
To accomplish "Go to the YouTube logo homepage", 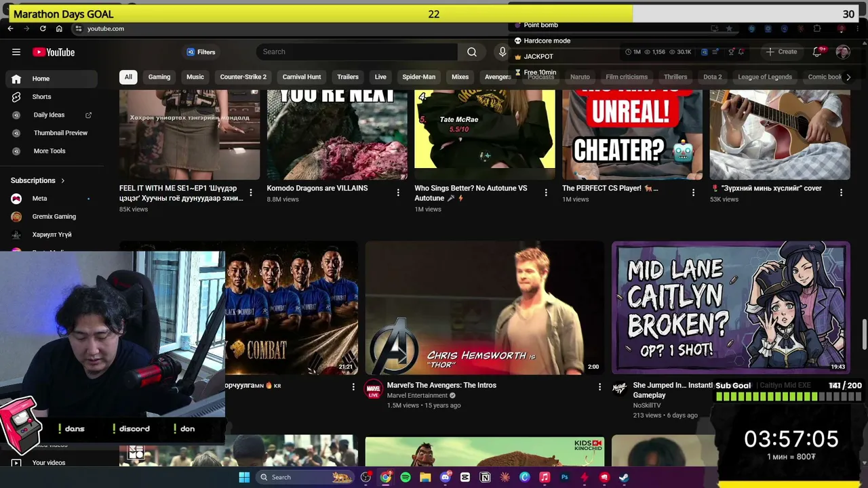I will [x=54, y=52].
